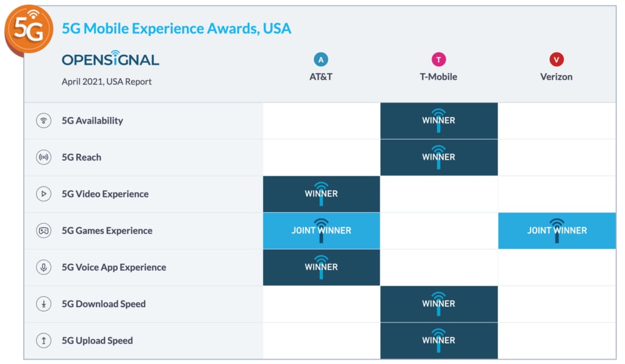Click the 5G Games Experience controller icon
Image resolution: width=625 pixels, height=364 pixels.
43,230
